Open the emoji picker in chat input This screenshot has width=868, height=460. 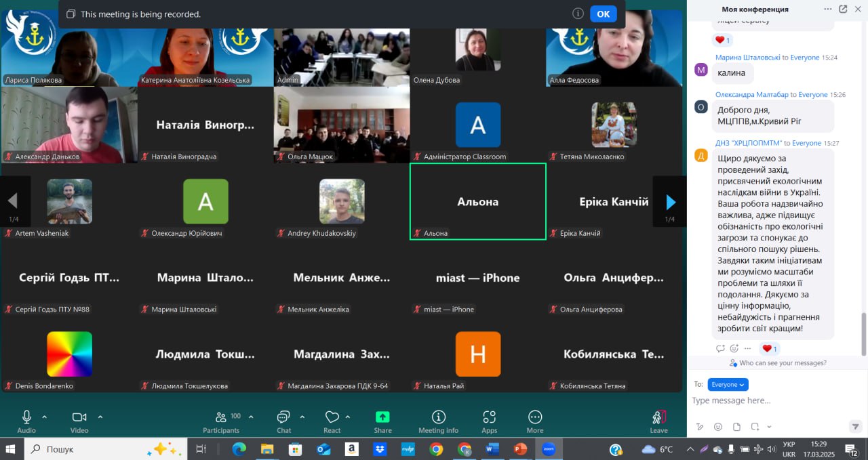tap(718, 427)
